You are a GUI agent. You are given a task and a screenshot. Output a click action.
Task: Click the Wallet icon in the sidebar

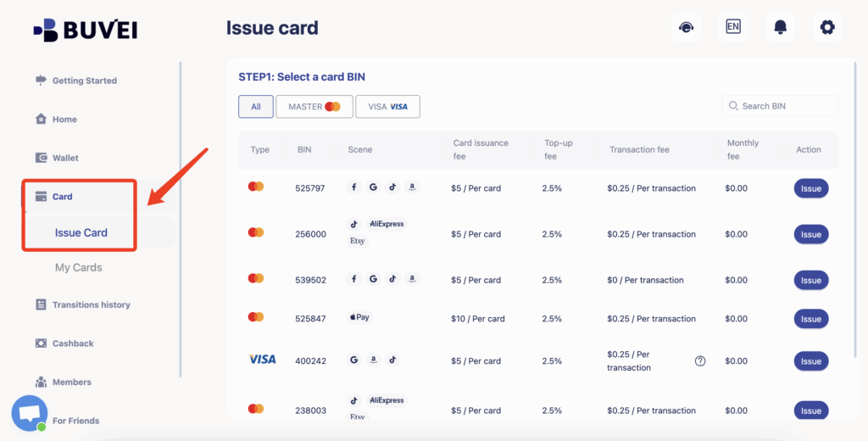[x=41, y=158]
